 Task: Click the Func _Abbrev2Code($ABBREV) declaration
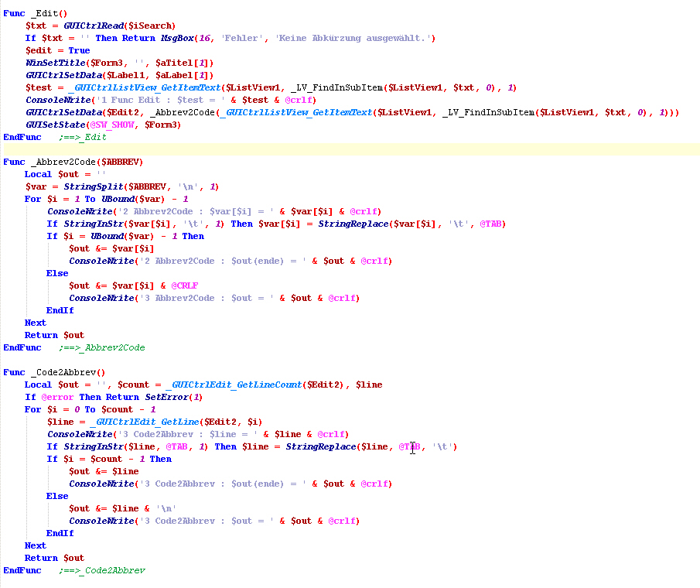coord(73,162)
